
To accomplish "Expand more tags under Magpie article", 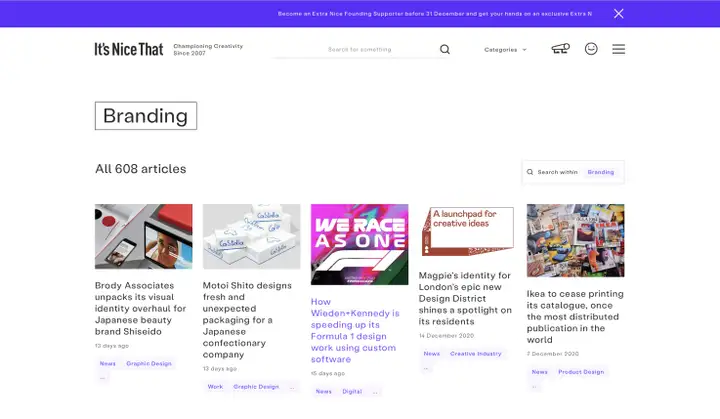I will 426,368.
